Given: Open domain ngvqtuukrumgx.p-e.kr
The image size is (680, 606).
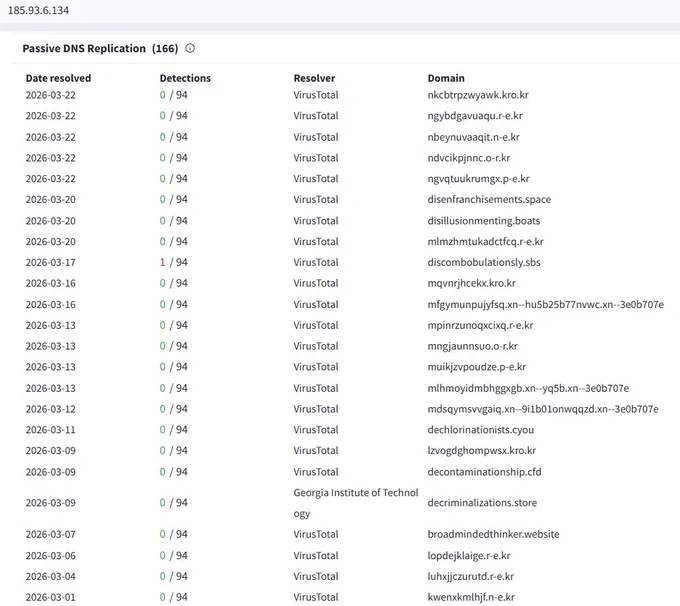Looking at the screenshot, I should [x=478, y=179].
